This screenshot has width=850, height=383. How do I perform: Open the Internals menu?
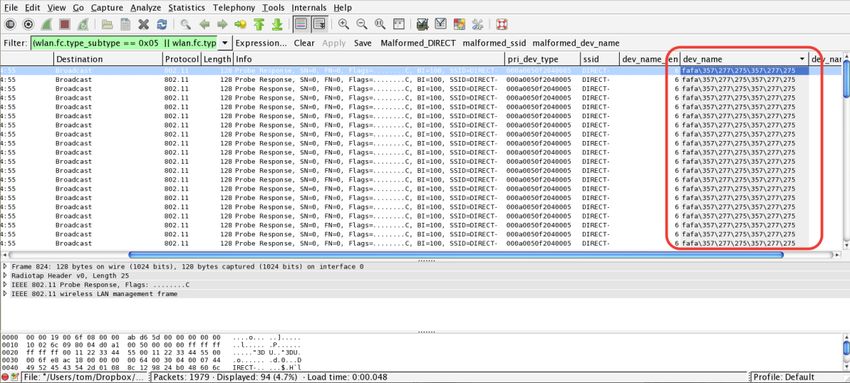point(309,8)
